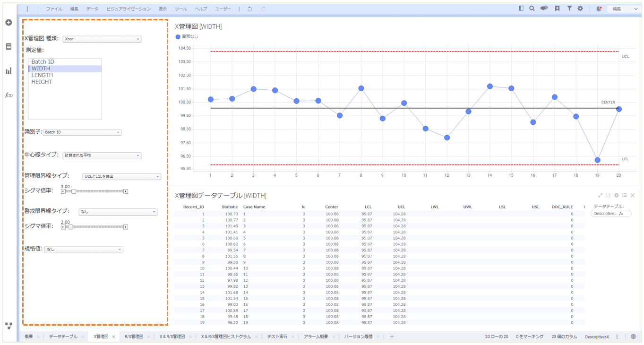This screenshot has width=644, height=345.
Task: Click the Redo arrow in the menu bar
Action: (263, 9)
